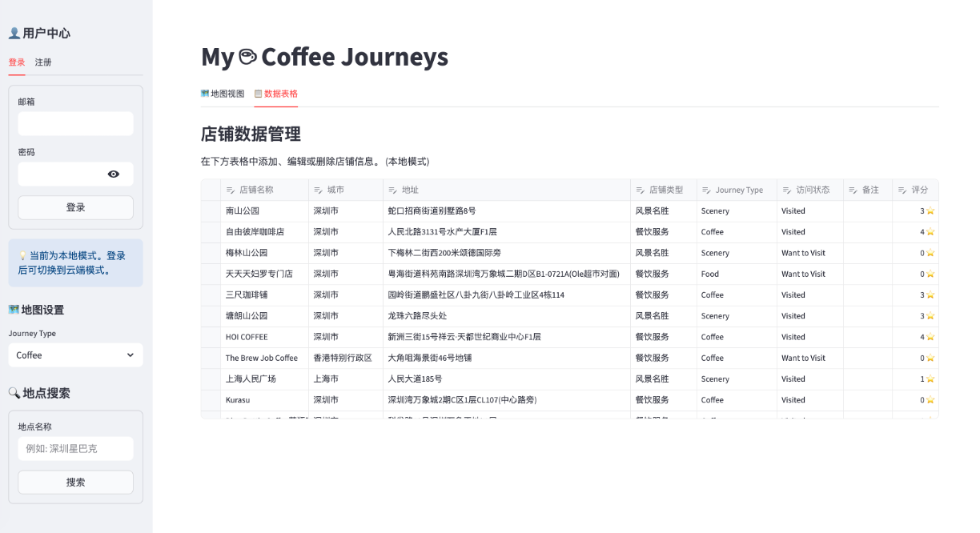Open the Journey Type dropdown in sidebar
This screenshot has height=533, width=980.
click(x=75, y=355)
